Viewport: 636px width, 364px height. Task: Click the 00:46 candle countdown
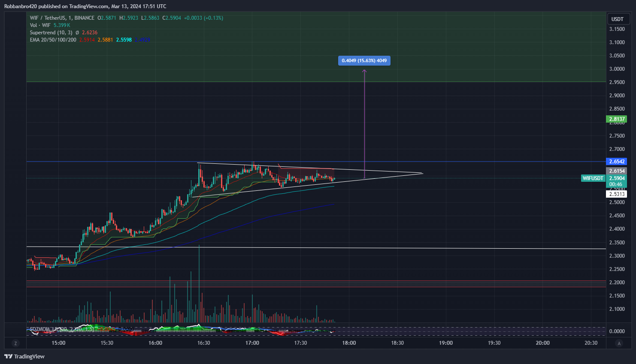pos(616,184)
